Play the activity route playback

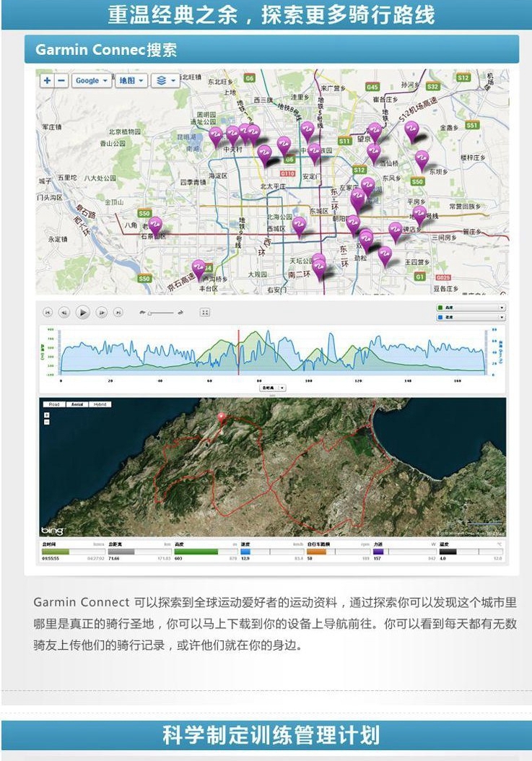pyautogui.click(x=82, y=313)
